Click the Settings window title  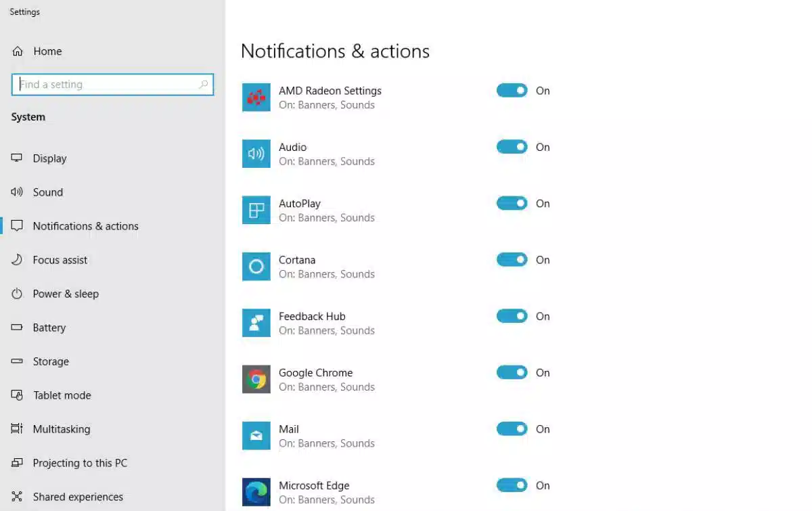pos(24,12)
